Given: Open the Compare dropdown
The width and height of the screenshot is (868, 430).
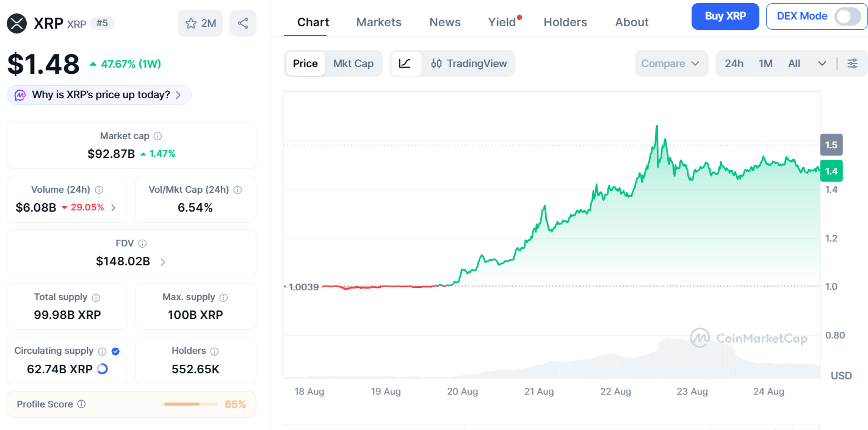Looking at the screenshot, I should coord(671,63).
